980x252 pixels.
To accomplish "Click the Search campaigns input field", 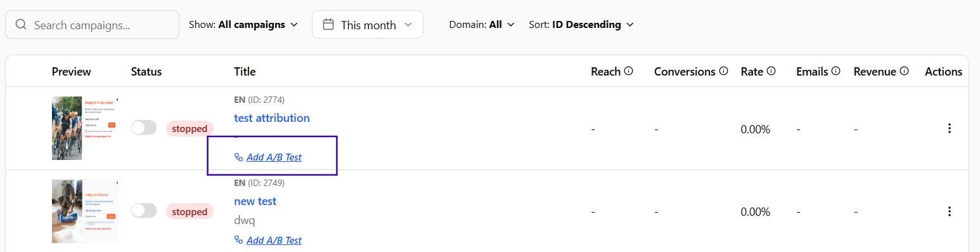I will tap(93, 25).
